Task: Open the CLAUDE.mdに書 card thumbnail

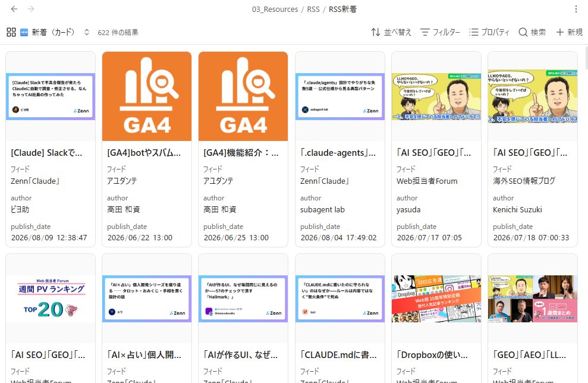Action: coord(340,299)
